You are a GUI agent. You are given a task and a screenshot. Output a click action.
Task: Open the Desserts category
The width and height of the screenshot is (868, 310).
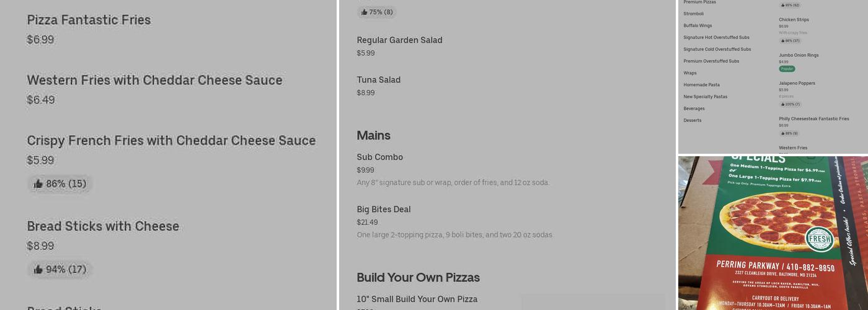[x=693, y=120]
